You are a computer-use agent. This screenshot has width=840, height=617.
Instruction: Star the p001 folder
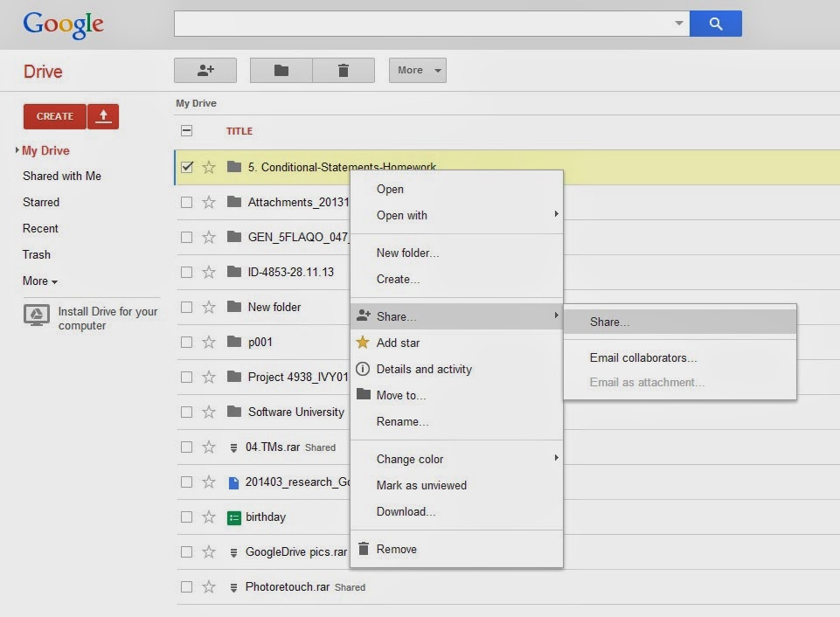(x=209, y=342)
